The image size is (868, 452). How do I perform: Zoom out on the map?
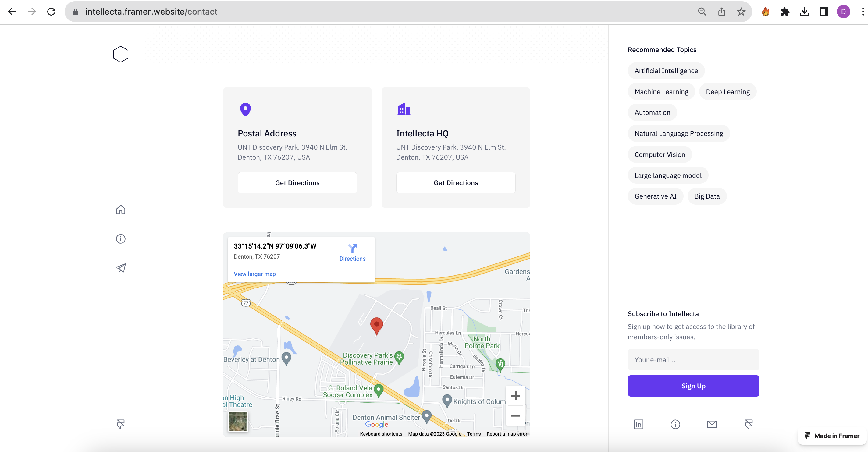pos(516,416)
